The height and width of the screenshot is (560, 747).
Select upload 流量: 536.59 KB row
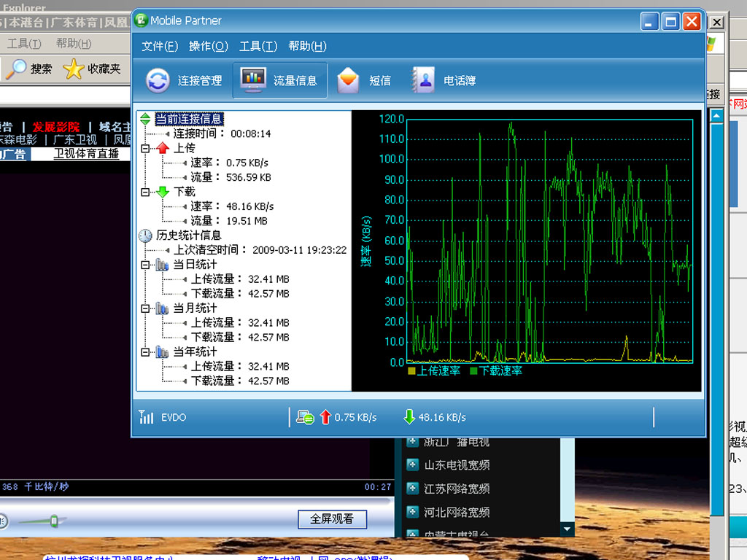point(231,178)
